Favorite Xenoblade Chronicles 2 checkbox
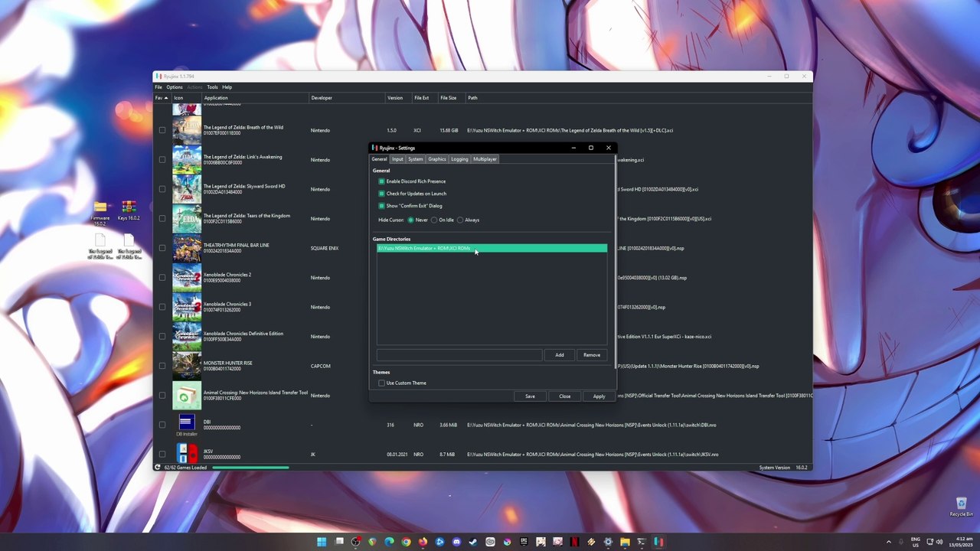The image size is (980, 551). coord(162,278)
